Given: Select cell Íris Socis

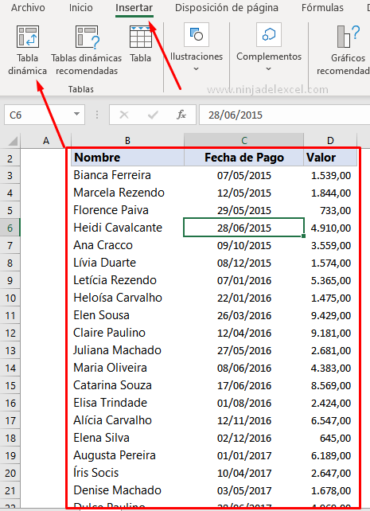Looking at the screenshot, I should [128, 473].
